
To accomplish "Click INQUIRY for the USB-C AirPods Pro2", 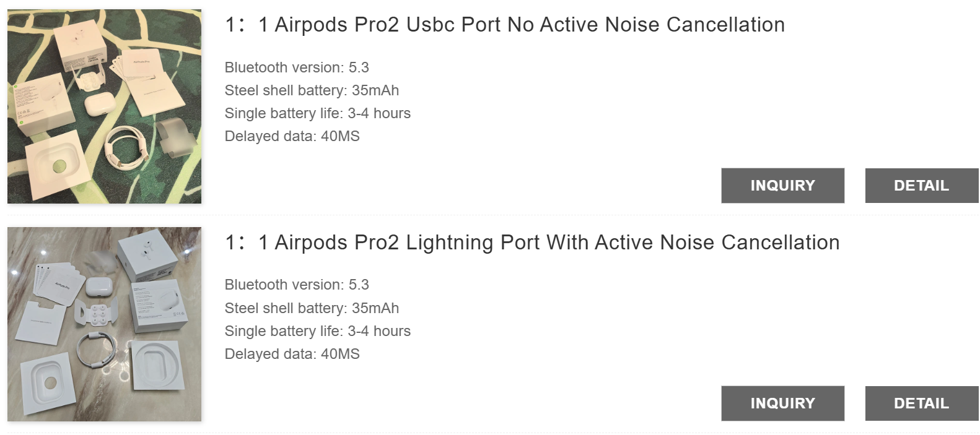I will tap(782, 185).
